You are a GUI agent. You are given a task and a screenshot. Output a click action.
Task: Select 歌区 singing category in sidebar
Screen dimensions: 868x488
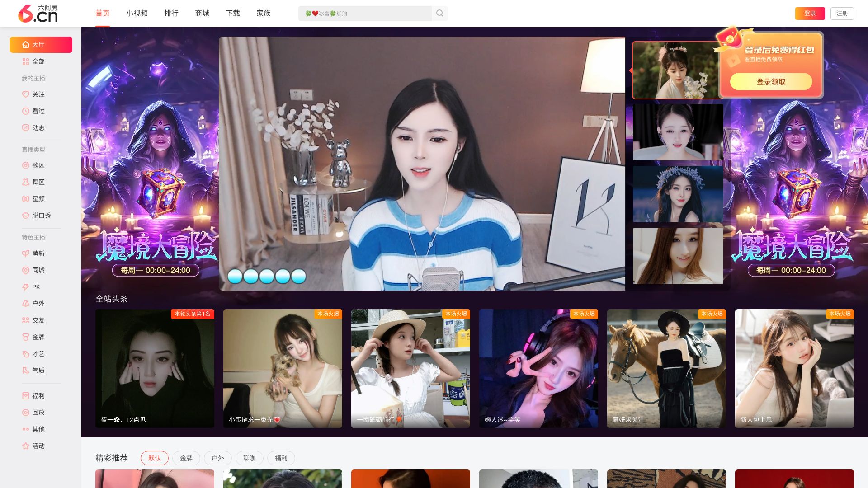click(x=38, y=165)
